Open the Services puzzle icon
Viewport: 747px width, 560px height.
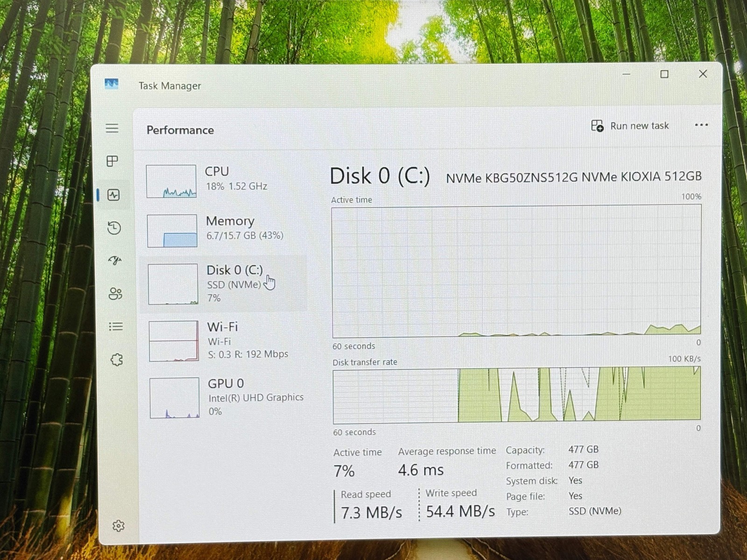pos(117,360)
